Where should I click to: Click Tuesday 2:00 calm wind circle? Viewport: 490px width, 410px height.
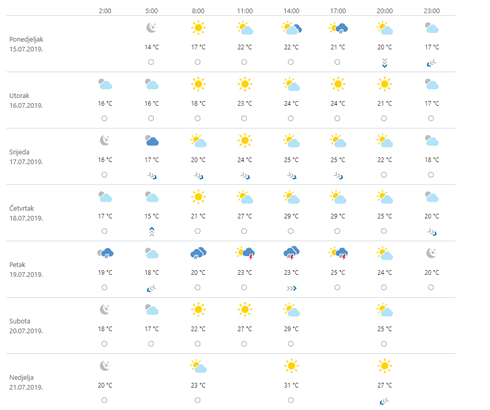(104, 118)
